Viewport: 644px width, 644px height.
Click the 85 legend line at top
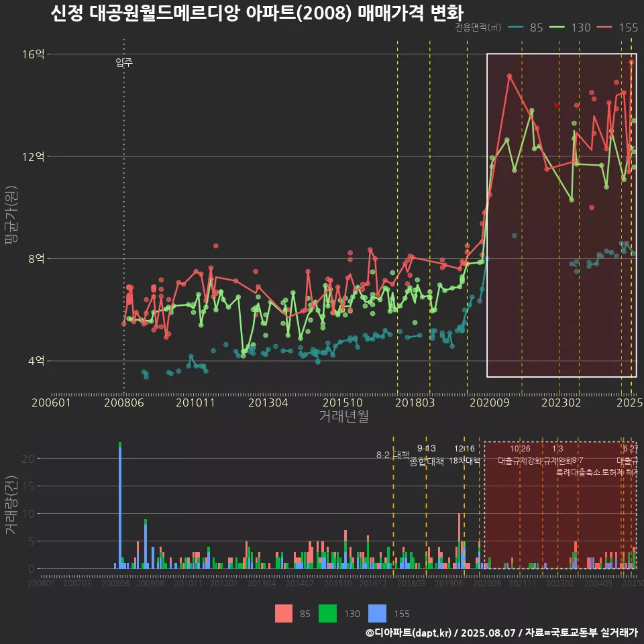pyautogui.click(x=516, y=28)
